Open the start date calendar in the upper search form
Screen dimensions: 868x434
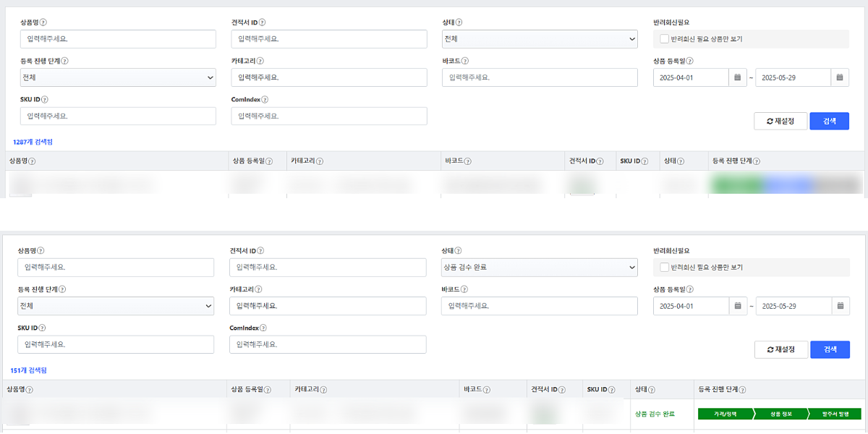click(737, 77)
